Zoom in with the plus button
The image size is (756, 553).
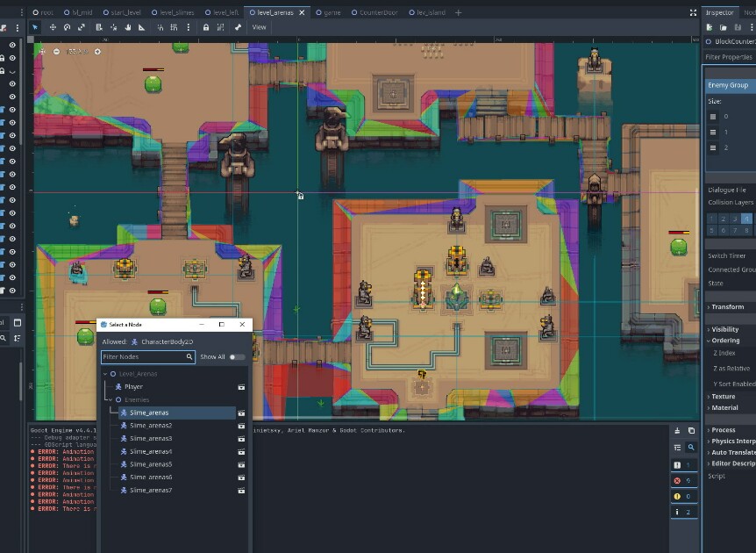coord(97,52)
